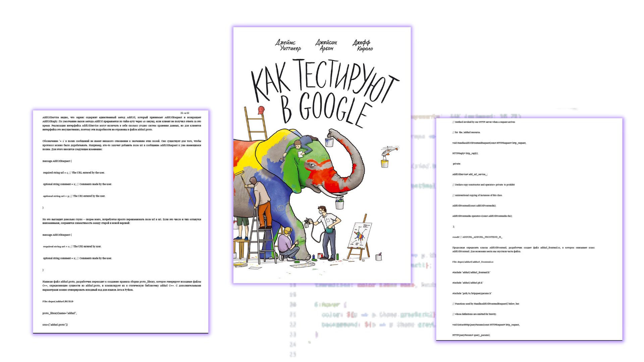
Task: Click paragraph starting 'Обозначение' on left page
Action: pos(122,145)
